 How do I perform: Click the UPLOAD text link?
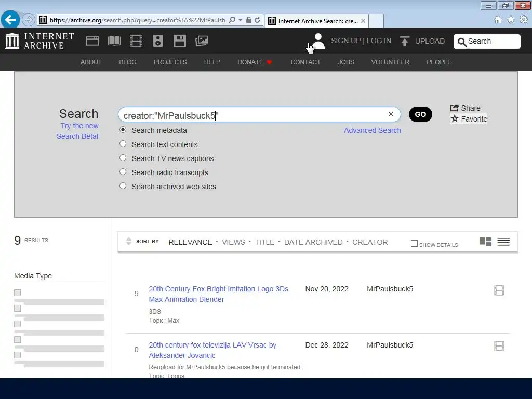[x=430, y=41]
